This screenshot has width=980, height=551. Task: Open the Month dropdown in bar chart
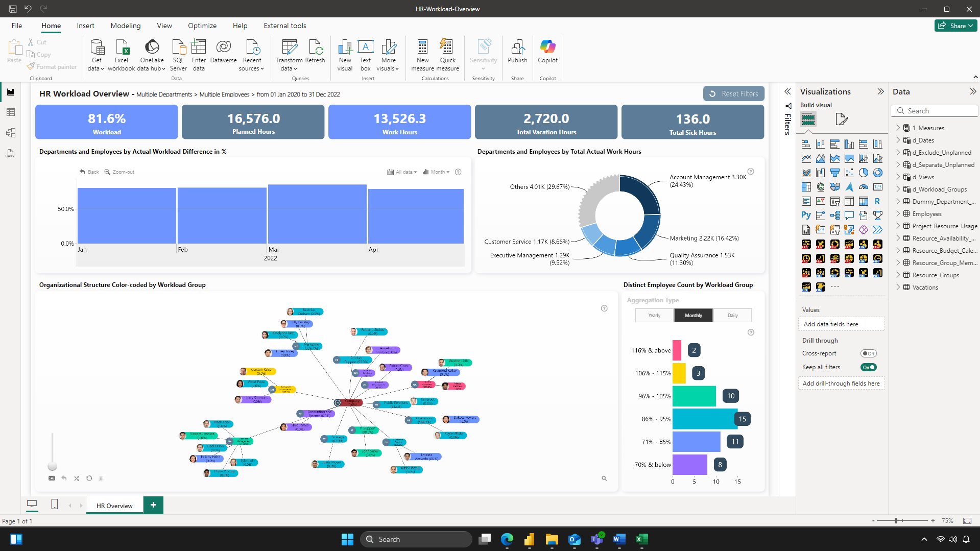tap(437, 172)
